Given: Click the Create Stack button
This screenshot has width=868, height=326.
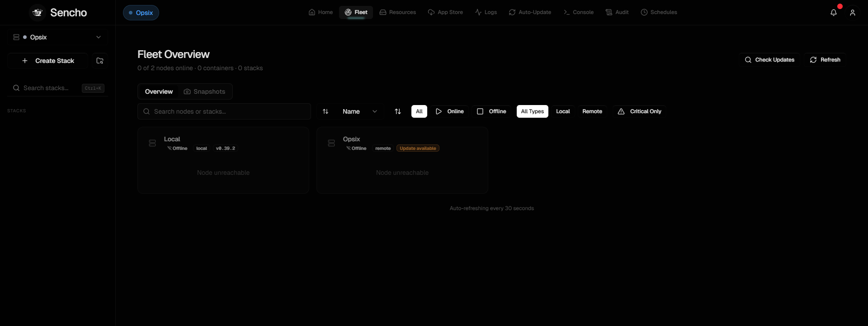Looking at the screenshot, I should (48, 61).
